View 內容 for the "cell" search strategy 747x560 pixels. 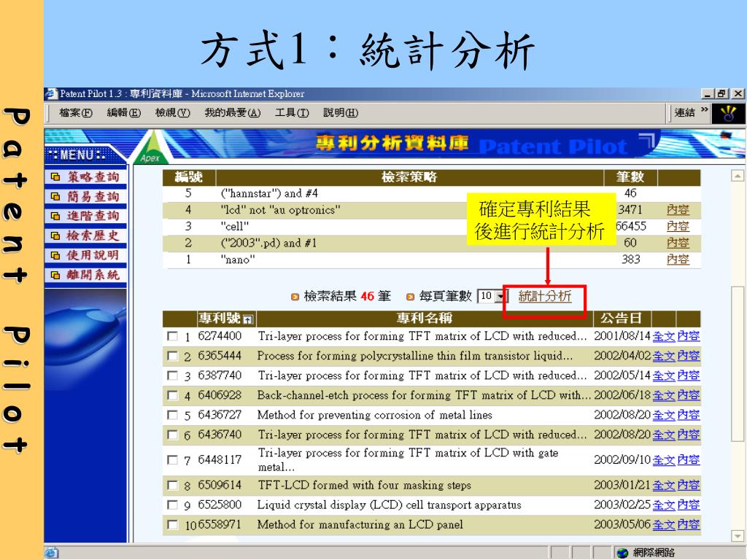pyautogui.click(x=678, y=226)
